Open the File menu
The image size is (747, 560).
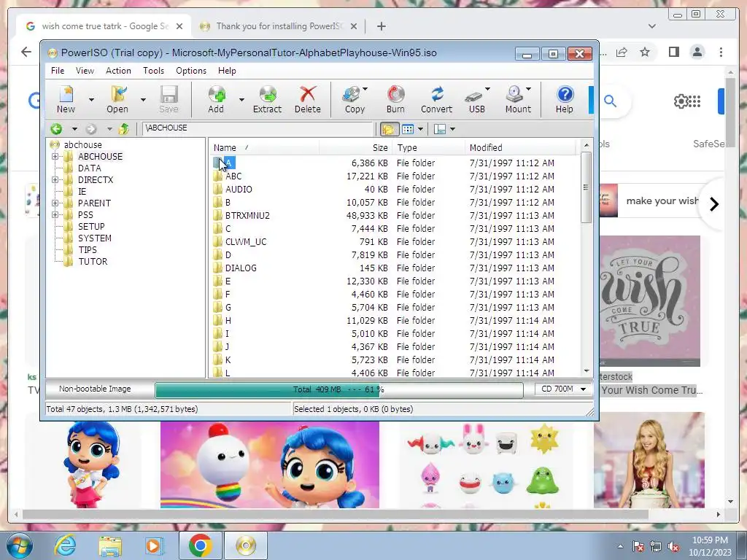pyautogui.click(x=58, y=71)
